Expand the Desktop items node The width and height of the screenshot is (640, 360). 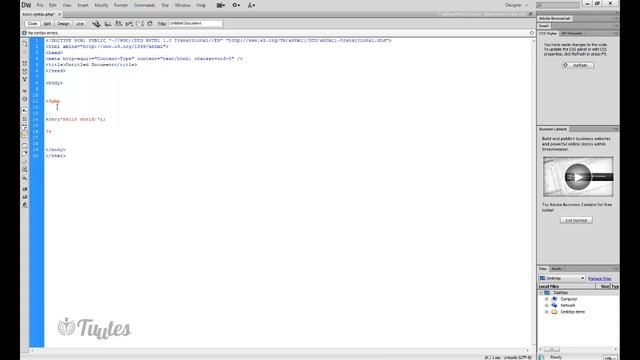[547, 312]
